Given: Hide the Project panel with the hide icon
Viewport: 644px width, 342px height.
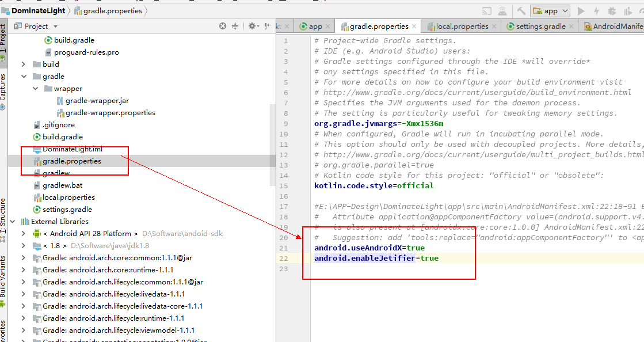Looking at the screenshot, I should 268,26.
